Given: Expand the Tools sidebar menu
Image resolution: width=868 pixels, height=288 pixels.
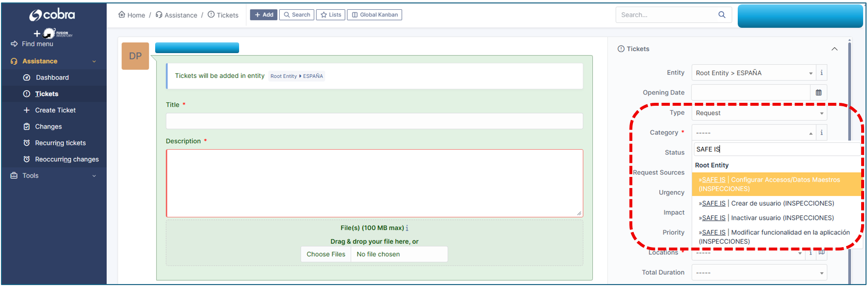Looking at the screenshot, I should pos(54,175).
